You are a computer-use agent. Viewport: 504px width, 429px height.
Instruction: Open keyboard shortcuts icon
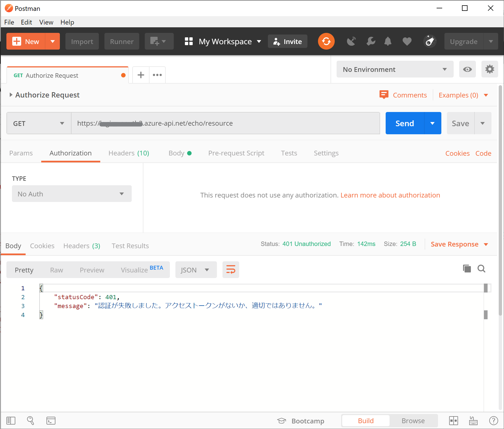[x=473, y=421]
